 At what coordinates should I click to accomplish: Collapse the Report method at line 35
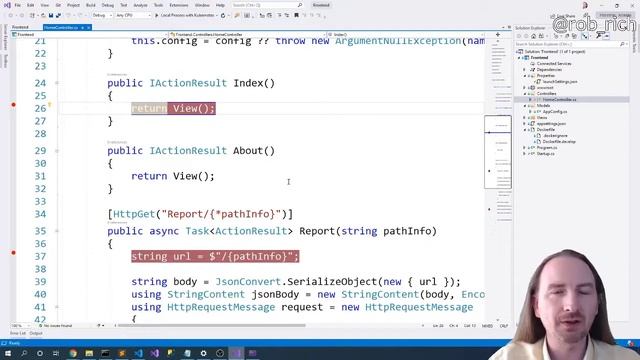(57, 231)
